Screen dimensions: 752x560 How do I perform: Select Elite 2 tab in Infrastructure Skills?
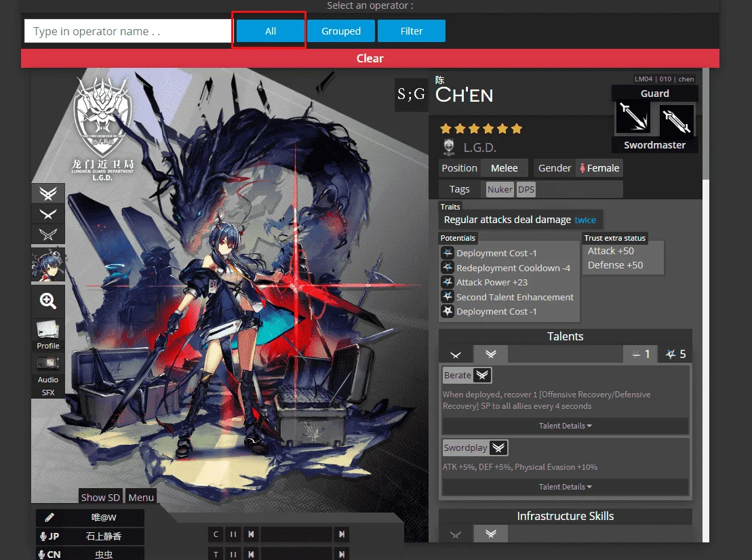click(x=491, y=534)
